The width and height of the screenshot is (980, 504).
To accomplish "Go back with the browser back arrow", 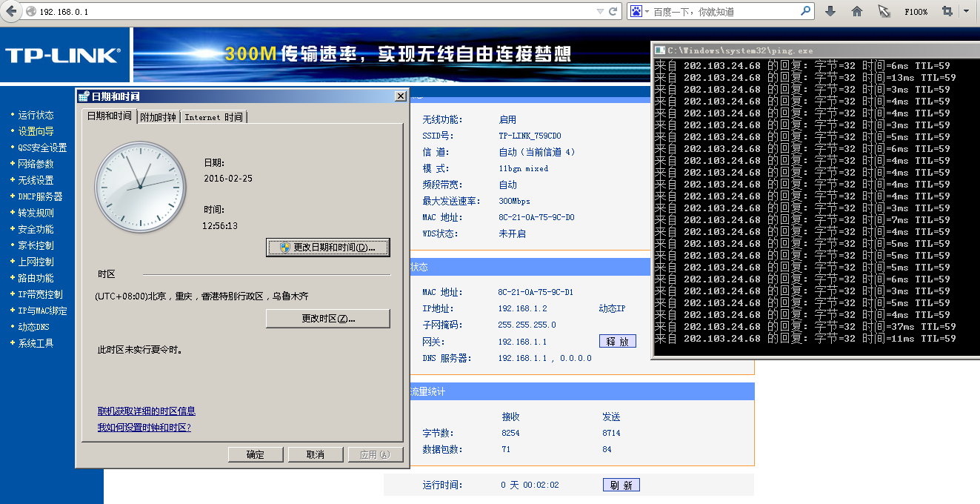I will point(11,11).
